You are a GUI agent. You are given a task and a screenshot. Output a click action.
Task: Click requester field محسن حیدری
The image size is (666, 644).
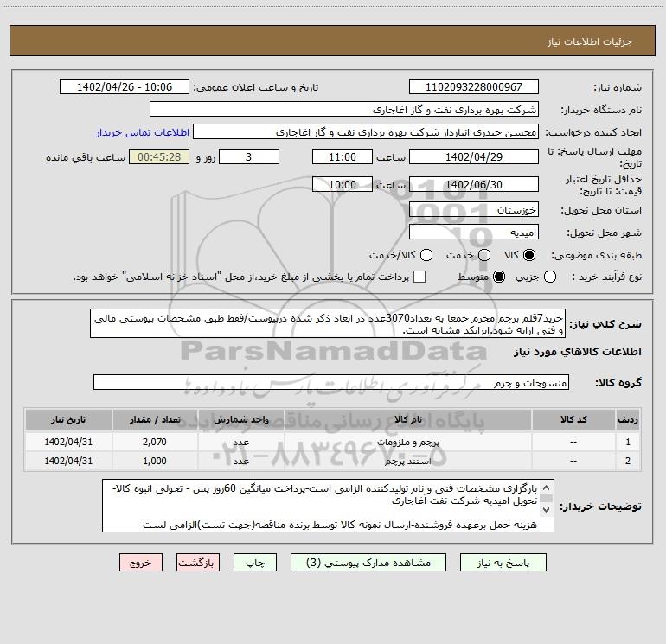pyautogui.click(x=366, y=131)
